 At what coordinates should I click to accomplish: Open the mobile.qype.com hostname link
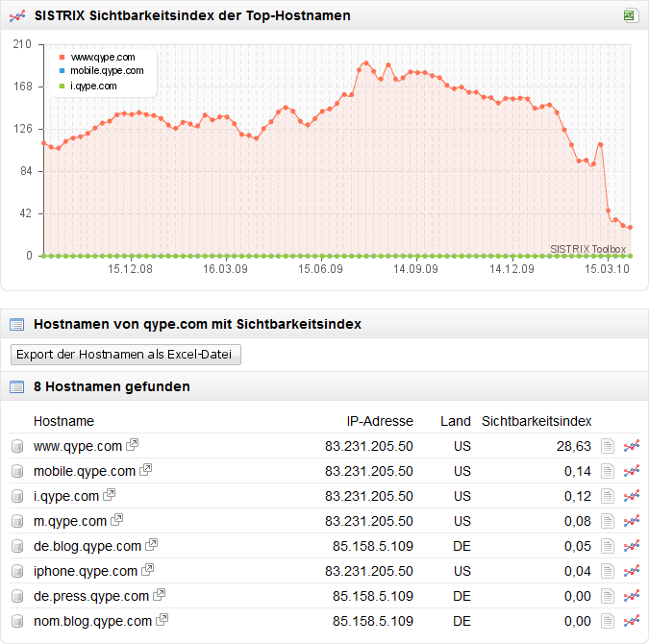(x=85, y=471)
